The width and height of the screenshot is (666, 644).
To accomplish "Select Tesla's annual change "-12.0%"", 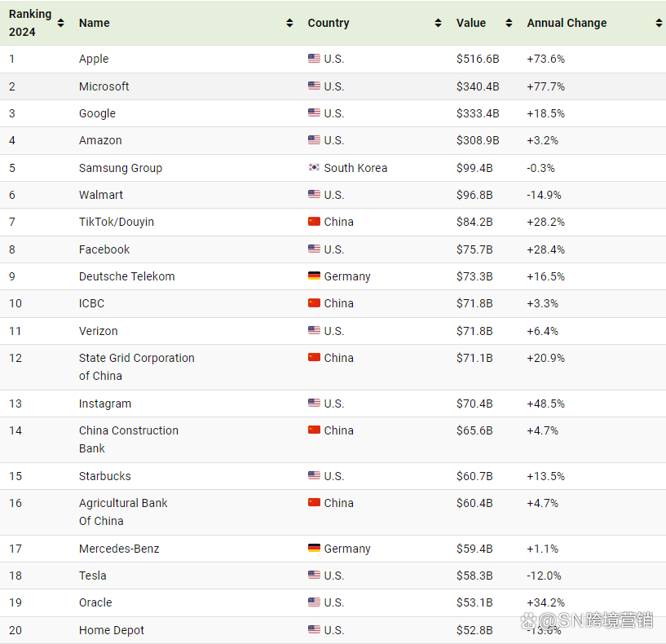I will pos(544,576).
